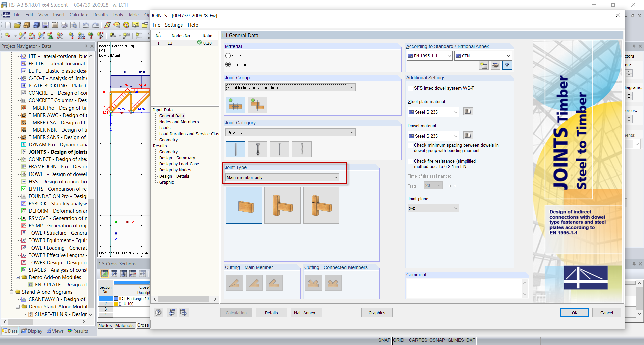Click the first Cross-Sections table toolbar icon
This screenshot has height=345, width=644.
[x=105, y=274]
